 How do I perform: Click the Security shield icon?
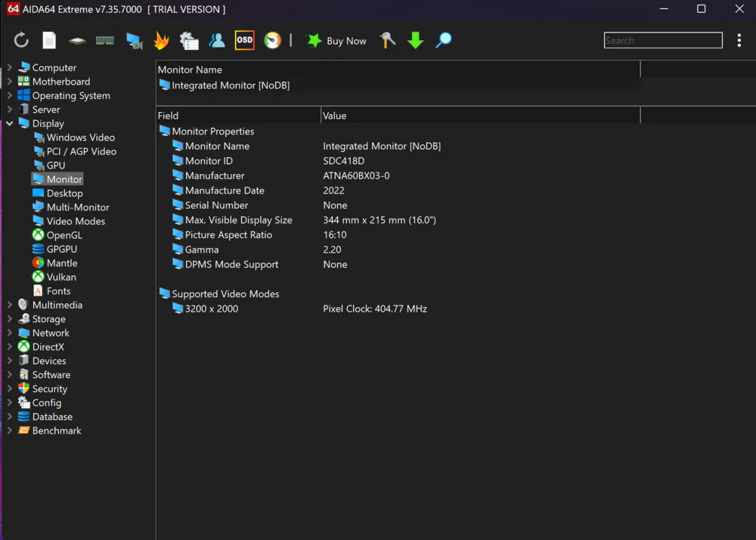point(23,388)
